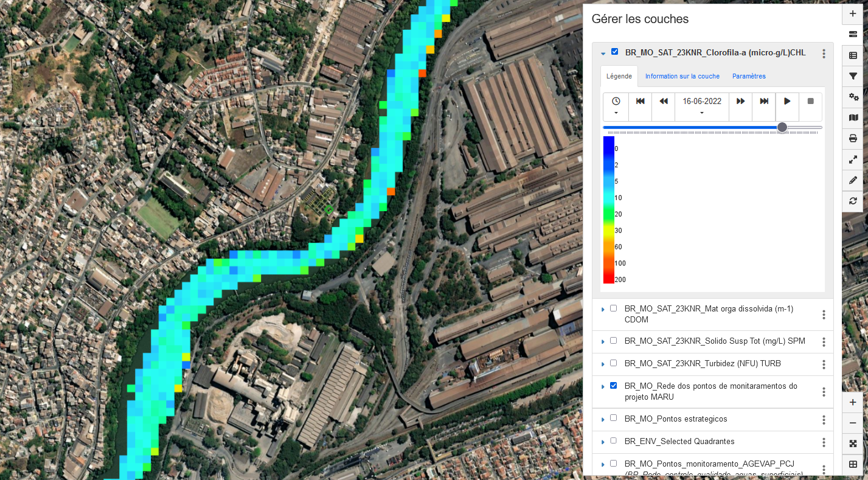The width and height of the screenshot is (868, 480).
Task: Toggle fullscreen with the expand arrows icon
Action: coord(853,159)
